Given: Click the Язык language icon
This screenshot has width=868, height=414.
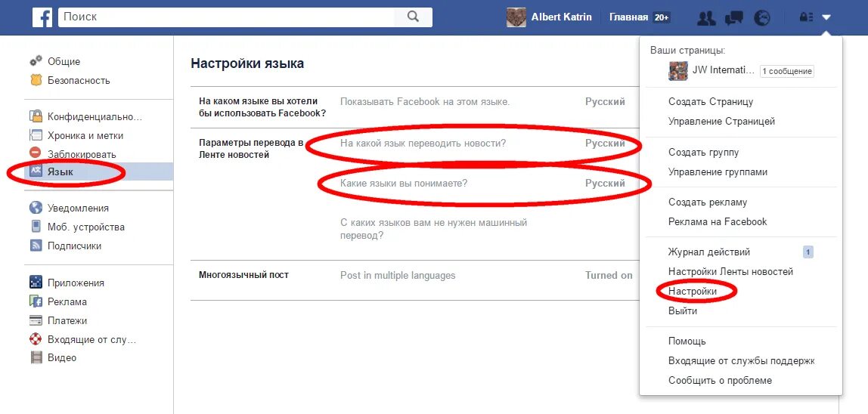Looking at the screenshot, I should tap(36, 171).
